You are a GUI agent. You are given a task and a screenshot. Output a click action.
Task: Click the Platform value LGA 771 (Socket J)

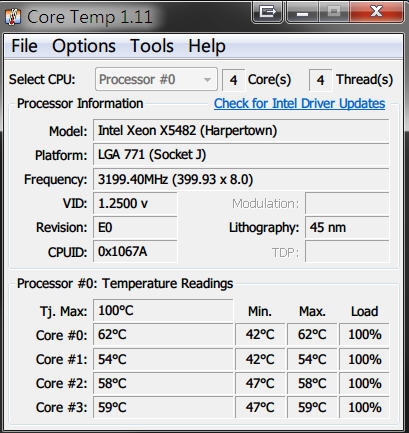coord(241,155)
